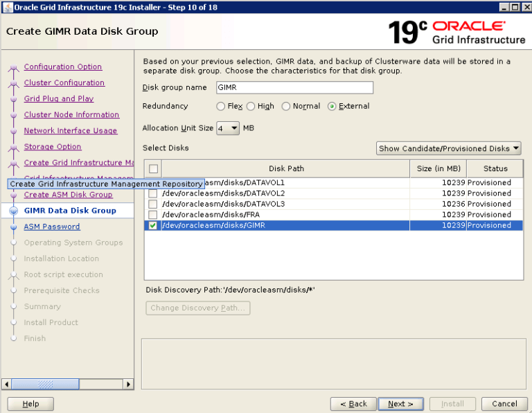Click Create Grid Infrastructure Ma link
This screenshot has height=413, width=532.
point(79,163)
